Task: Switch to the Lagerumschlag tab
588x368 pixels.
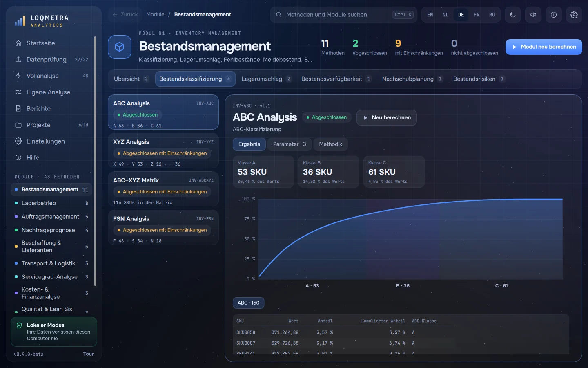Action: tap(266, 79)
